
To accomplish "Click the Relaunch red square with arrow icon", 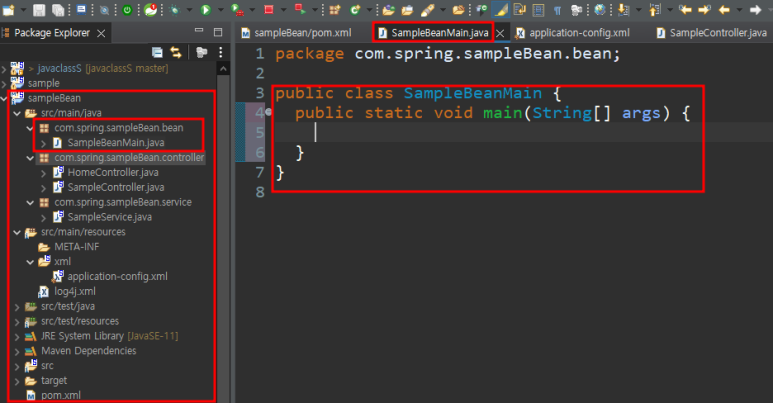I will coord(300,9).
